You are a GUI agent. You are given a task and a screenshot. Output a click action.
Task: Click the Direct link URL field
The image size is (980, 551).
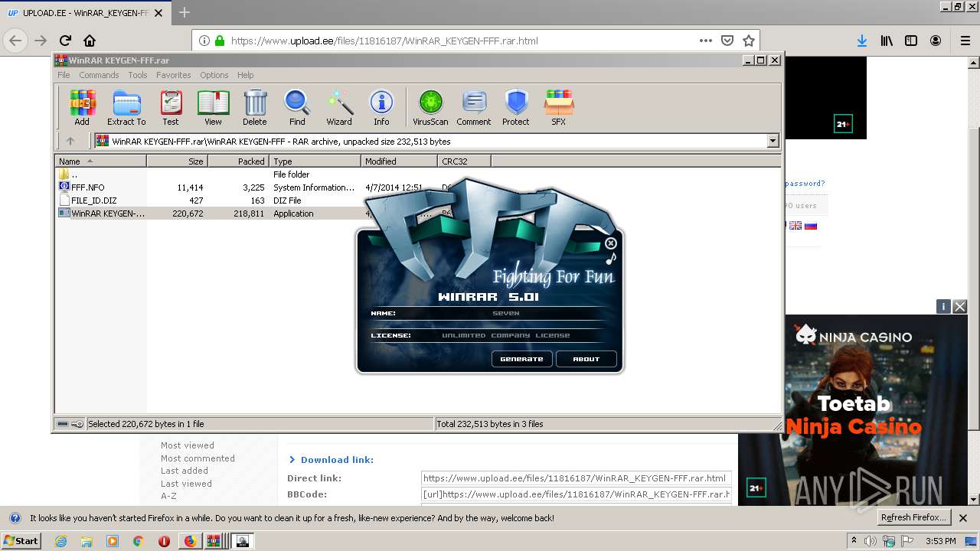coord(576,478)
